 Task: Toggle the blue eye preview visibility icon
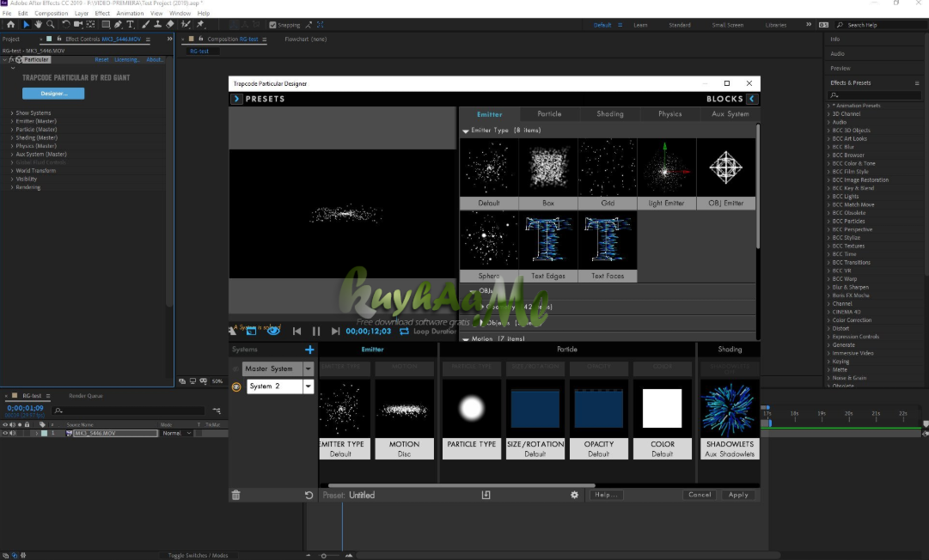point(273,331)
